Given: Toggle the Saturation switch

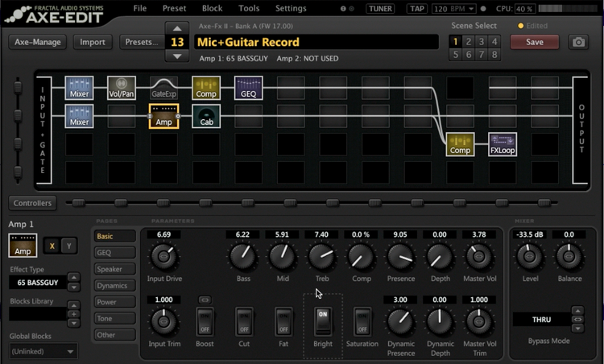Looking at the screenshot, I should coord(362,321).
